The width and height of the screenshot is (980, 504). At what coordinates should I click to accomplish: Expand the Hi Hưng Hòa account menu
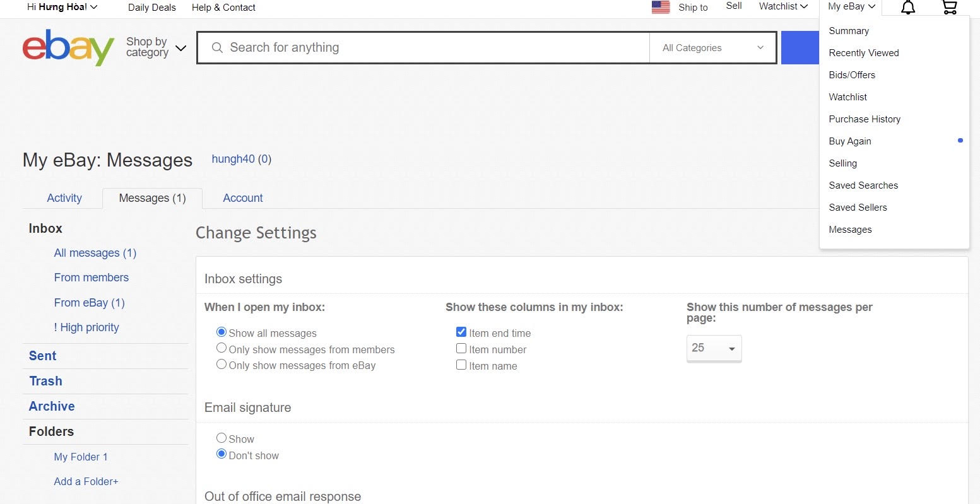(x=62, y=7)
